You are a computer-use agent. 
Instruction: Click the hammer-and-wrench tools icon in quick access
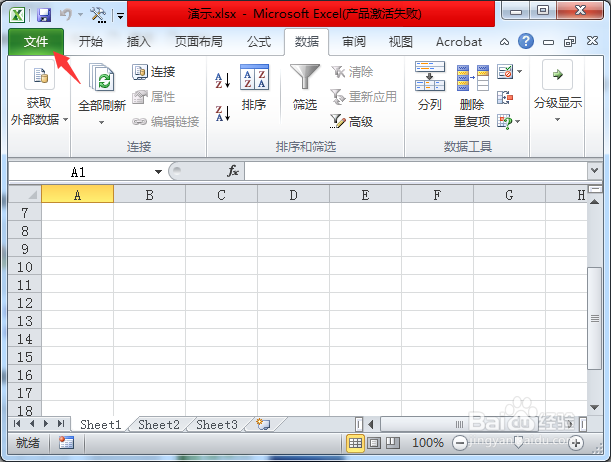98,15
